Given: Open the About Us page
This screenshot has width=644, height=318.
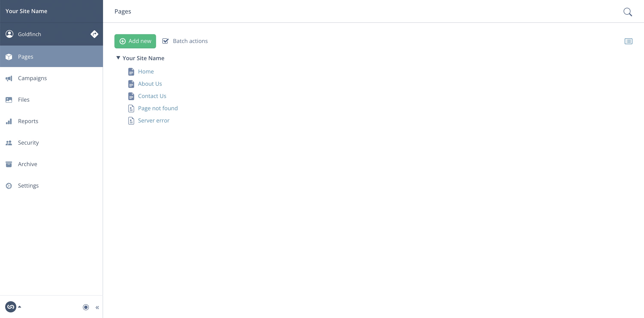Looking at the screenshot, I should (x=150, y=84).
